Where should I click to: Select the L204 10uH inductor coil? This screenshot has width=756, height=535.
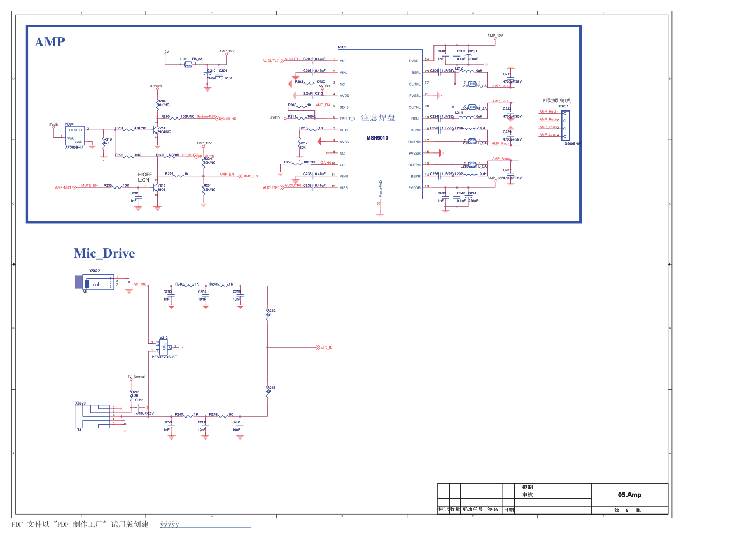click(x=471, y=128)
